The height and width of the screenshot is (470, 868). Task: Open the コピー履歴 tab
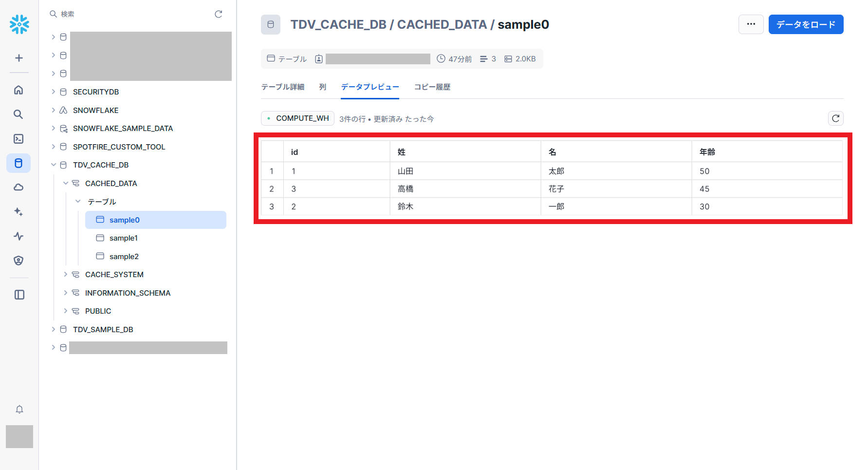tap(432, 87)
